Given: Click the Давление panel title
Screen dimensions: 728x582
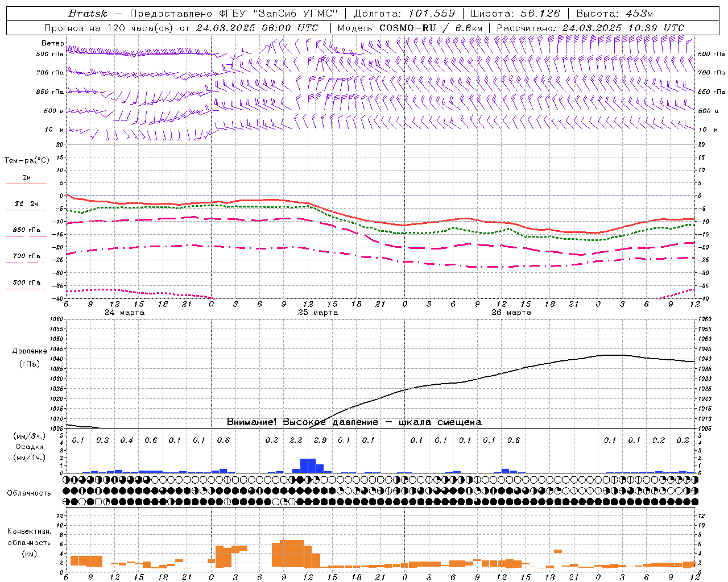Looking at the screenshot, I should point(29,351).
